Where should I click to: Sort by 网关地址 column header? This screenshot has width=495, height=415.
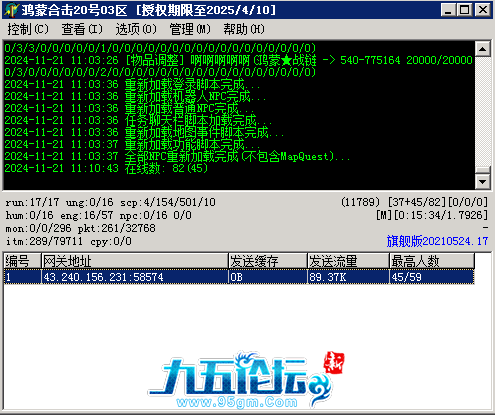point(134,261)
